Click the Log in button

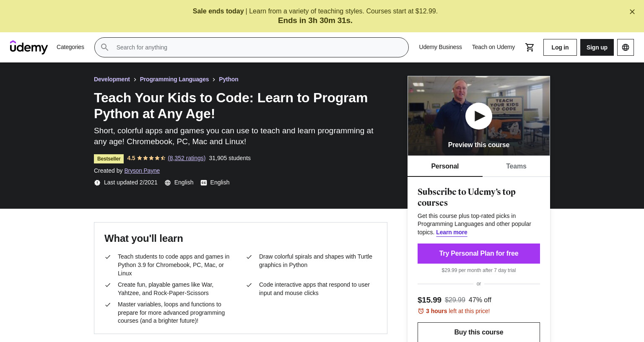(560, 47)
